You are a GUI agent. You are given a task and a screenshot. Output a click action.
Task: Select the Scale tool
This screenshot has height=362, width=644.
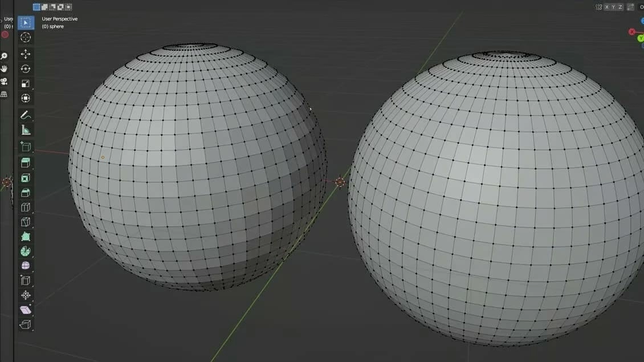[25, 83]
